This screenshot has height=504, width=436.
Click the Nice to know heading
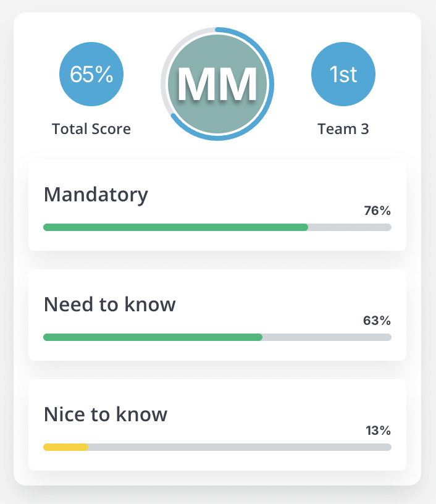(106, 414)
